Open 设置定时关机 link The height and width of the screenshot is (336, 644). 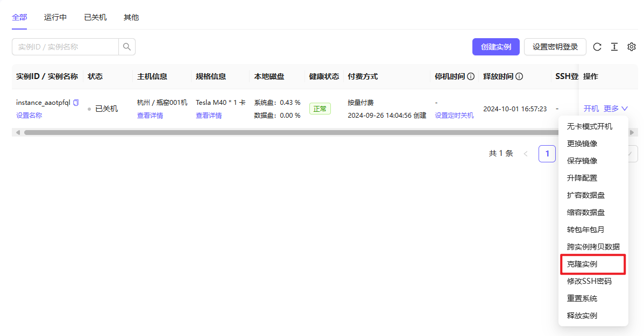pyautogui.click(x=454, y=115)
